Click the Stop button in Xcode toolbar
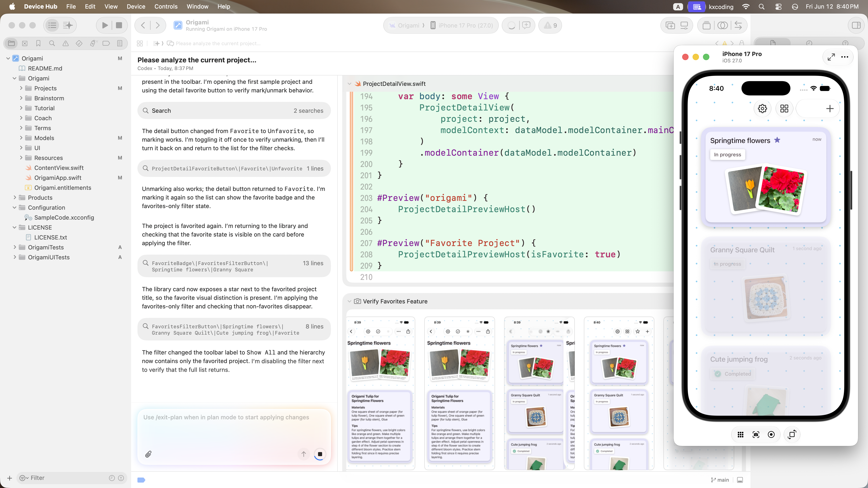Screen dimensions: 868x488 point(119,25)
